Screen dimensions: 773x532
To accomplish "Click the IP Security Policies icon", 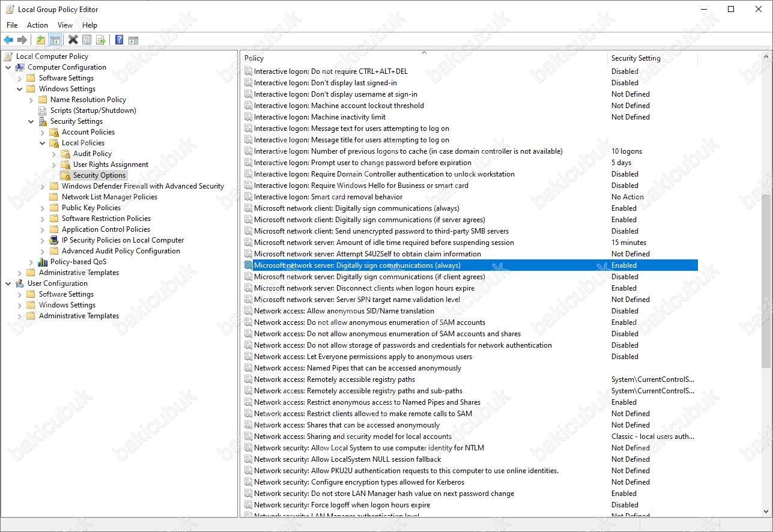I will [54, 240].
